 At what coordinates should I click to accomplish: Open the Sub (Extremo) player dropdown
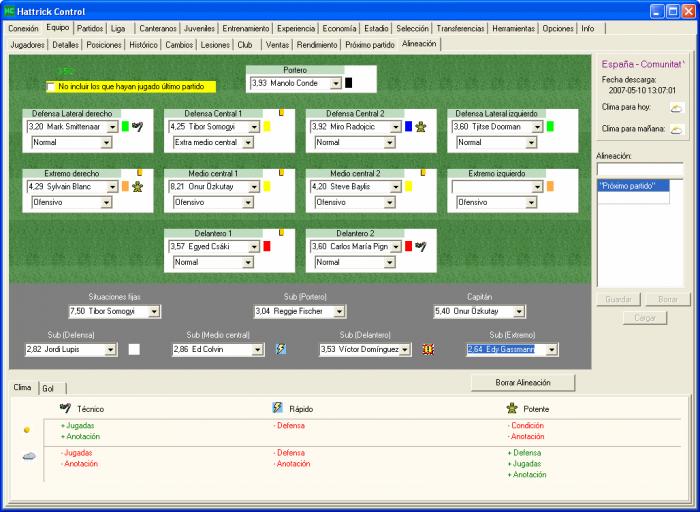[552, 350]
